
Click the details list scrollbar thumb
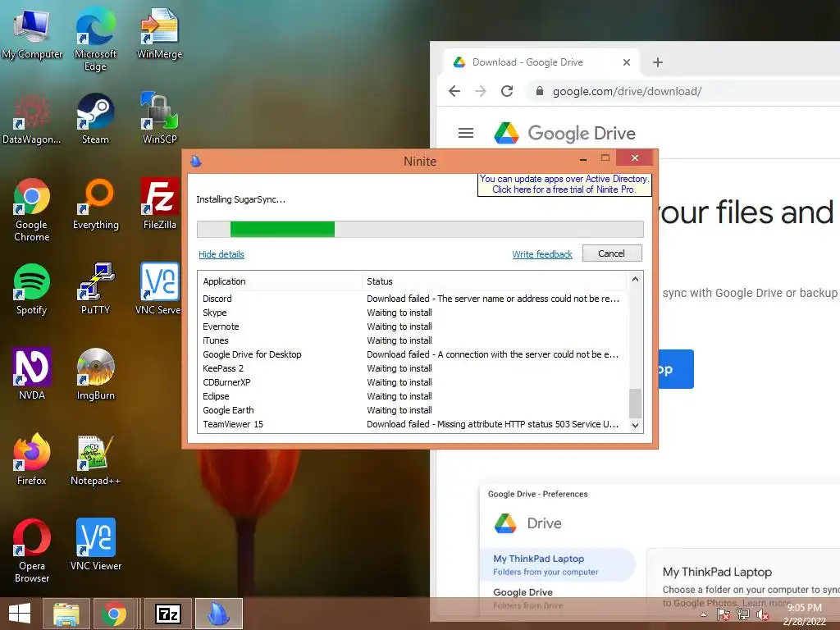(x=635, y=403)
